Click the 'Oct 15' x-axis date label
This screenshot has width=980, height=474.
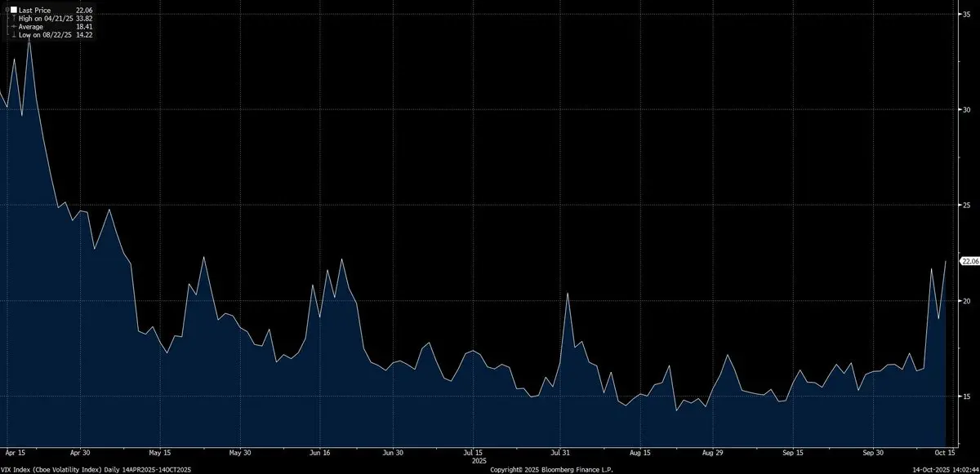945,451
